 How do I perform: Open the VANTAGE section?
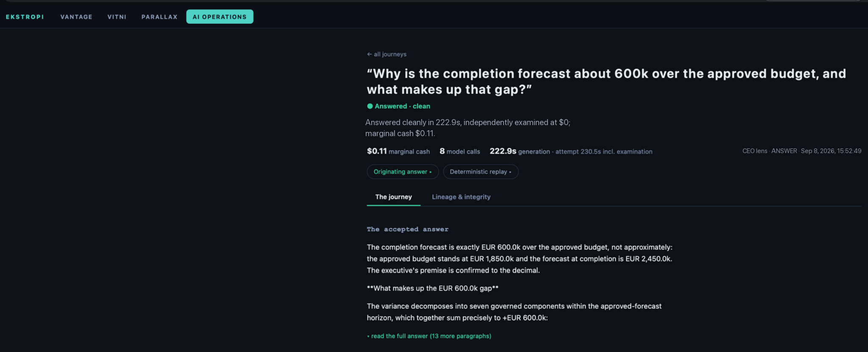tap(76, 17)
